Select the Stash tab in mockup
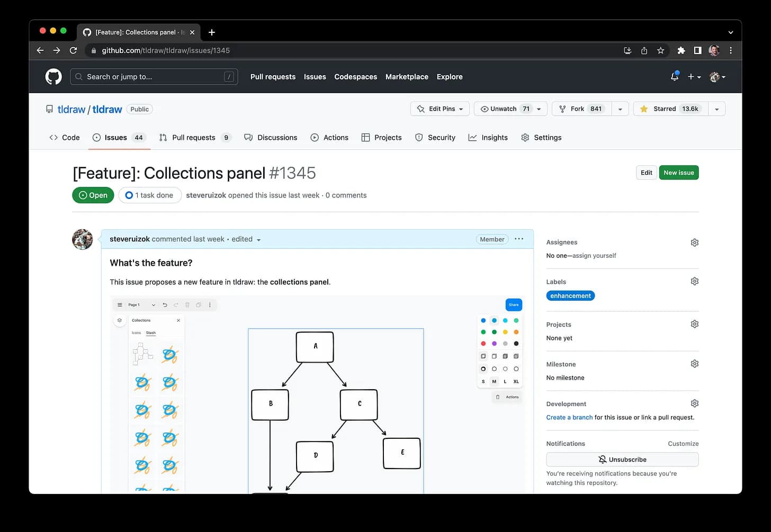771x532 pixels. pyautogui.click(x=151, y=333)
